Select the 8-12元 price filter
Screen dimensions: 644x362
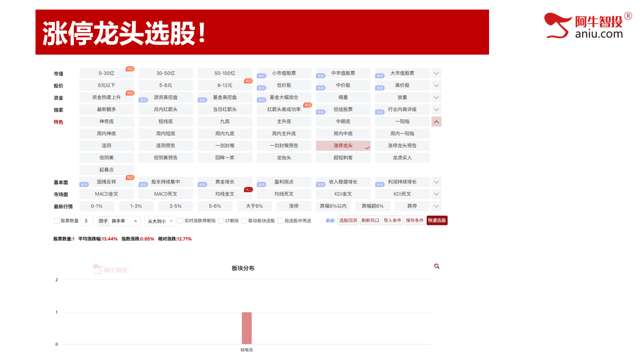tap(225, 86)
